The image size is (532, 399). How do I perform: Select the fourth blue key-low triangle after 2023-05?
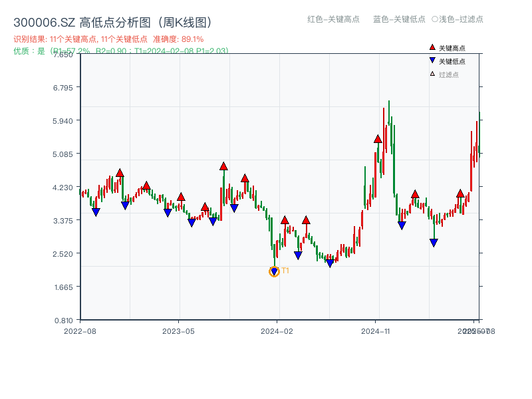tap(192, 223)
